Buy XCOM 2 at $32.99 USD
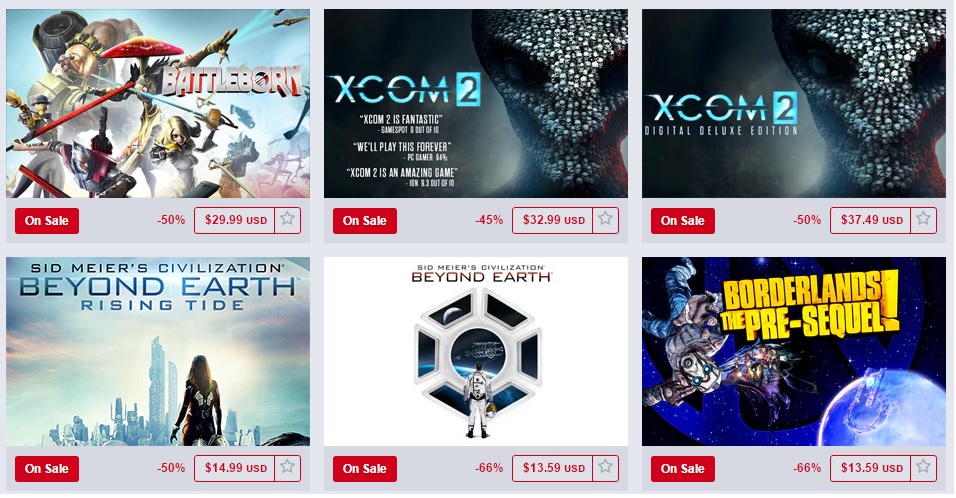Screen dimensions: 956x498 coord(552,220)
